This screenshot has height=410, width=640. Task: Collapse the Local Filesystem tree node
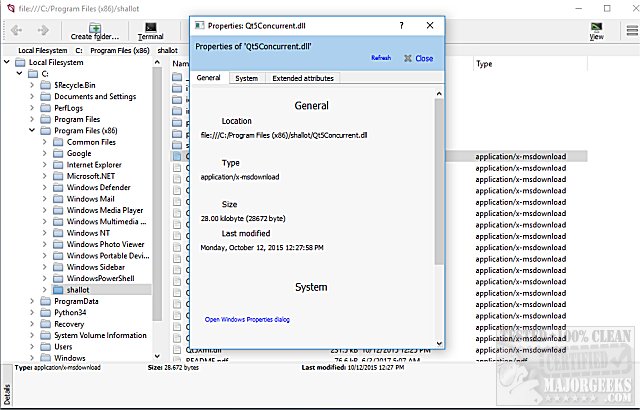click(x=7, y=62)
